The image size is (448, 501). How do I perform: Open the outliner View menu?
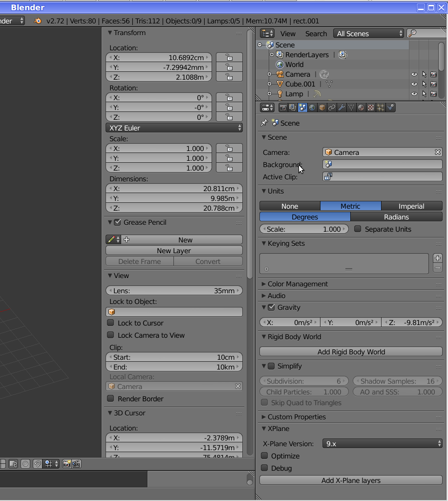click(288, 34)
